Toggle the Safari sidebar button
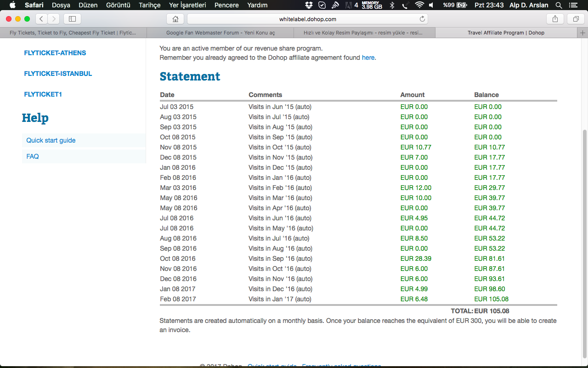Viewport: 588px width, 368px height. click(x=72, y=19)
